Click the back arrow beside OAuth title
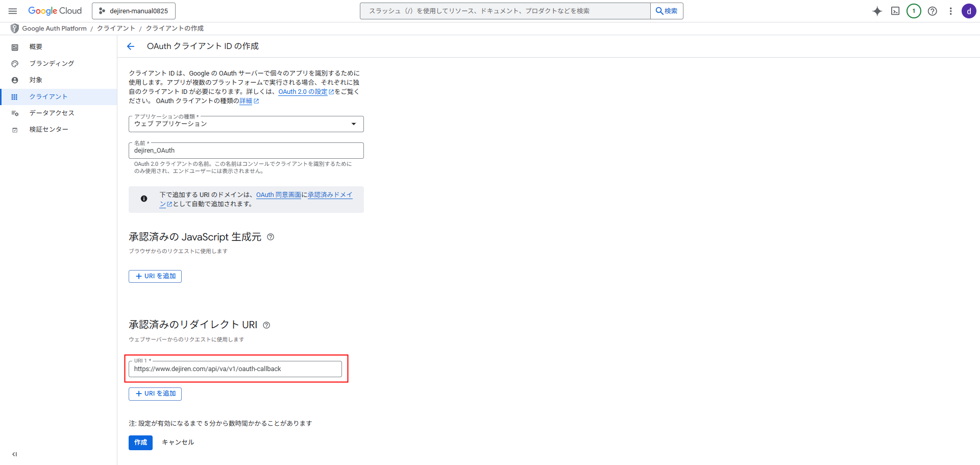The width and height of the screenshot is (980, 465). [131, 46]
